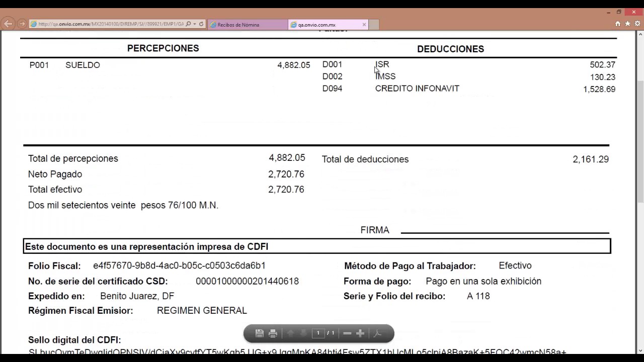Click the Efectivo payment method value

[515, 265]
